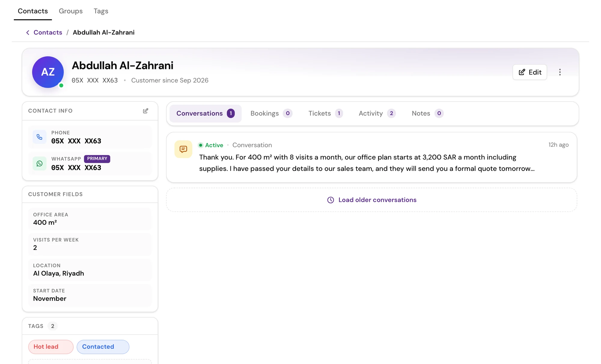Open the Tickets tab
Viewport: 601px width, 364px height.
coord(325,113)
